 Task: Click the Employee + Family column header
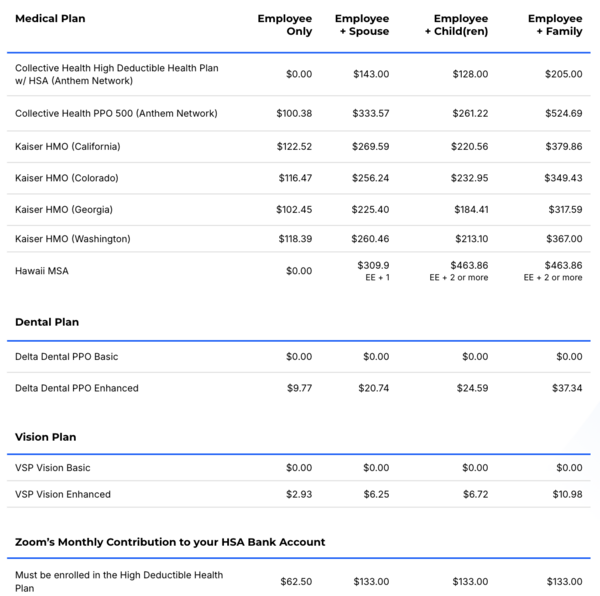pyautogui.click(x=555, y=25)
